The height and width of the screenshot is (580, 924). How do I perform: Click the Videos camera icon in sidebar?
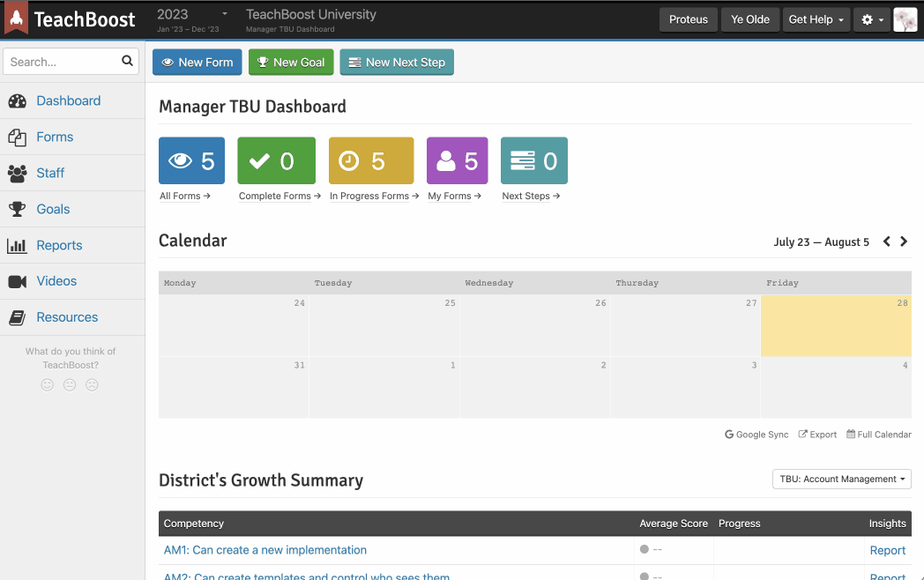click(x=17, y=282)
